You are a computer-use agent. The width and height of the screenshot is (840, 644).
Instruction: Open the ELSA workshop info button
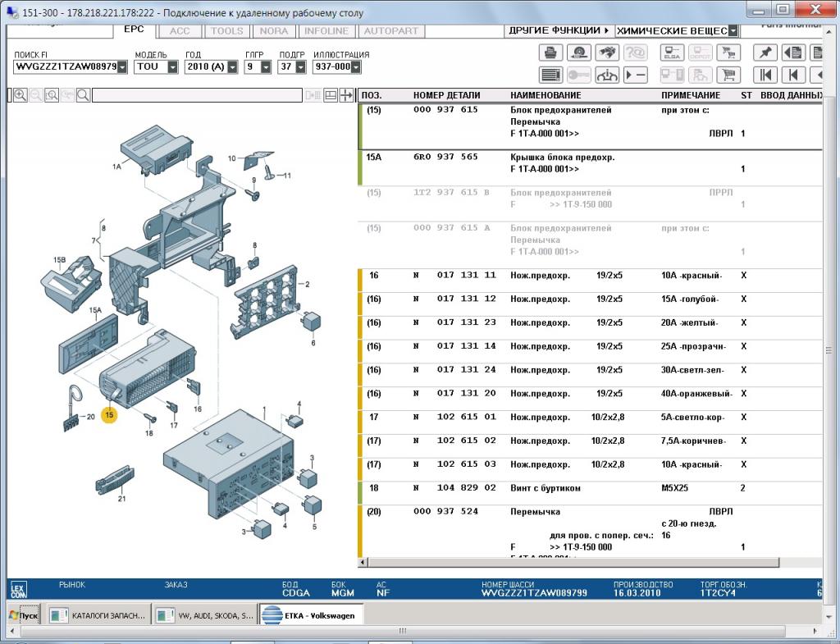pyautogui.click(x=672, y=53)
